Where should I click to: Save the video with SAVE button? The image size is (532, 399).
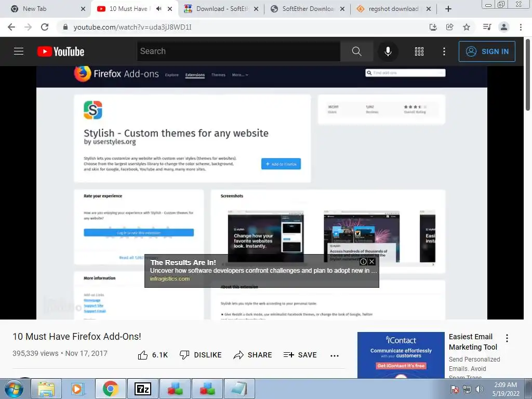[x=300, y=355]
